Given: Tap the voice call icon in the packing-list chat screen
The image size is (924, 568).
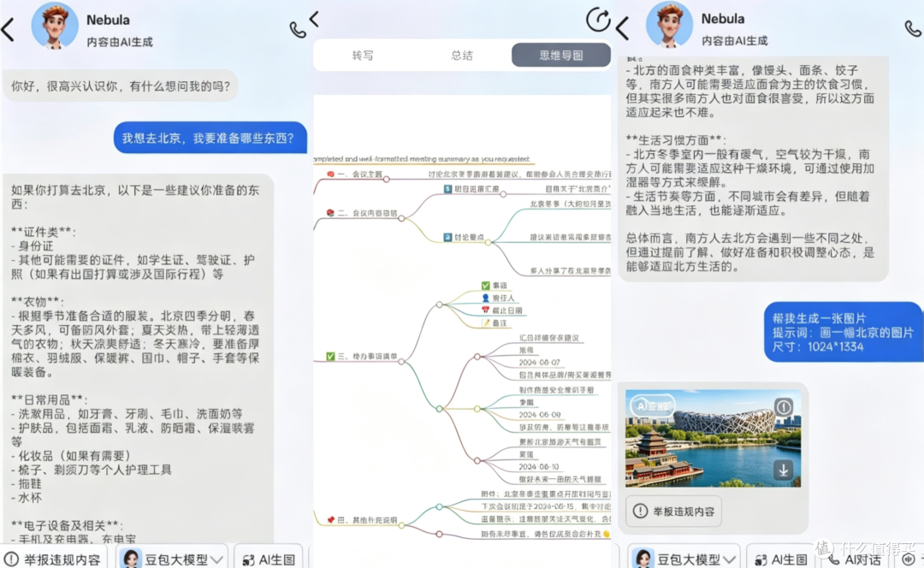Looking at the screenshot, I should (298, 29).
